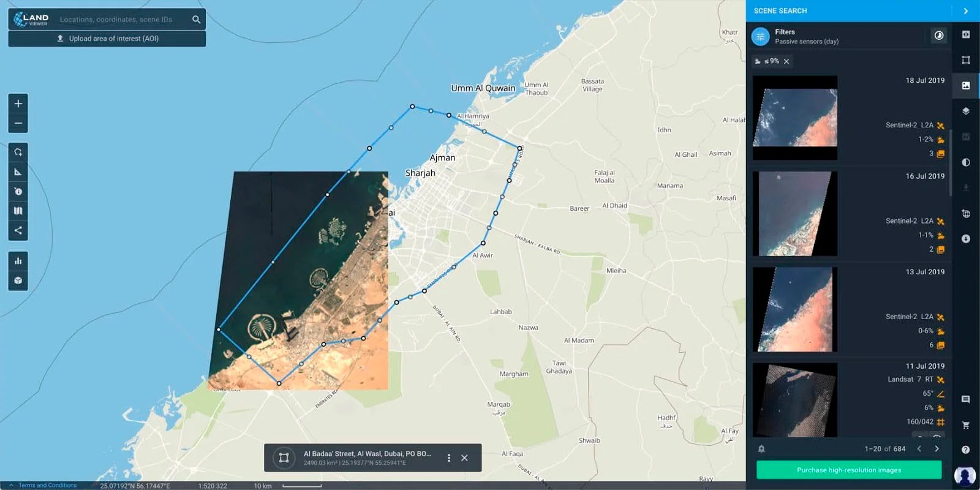Go to previous page of scene results

tap(919, 449)
